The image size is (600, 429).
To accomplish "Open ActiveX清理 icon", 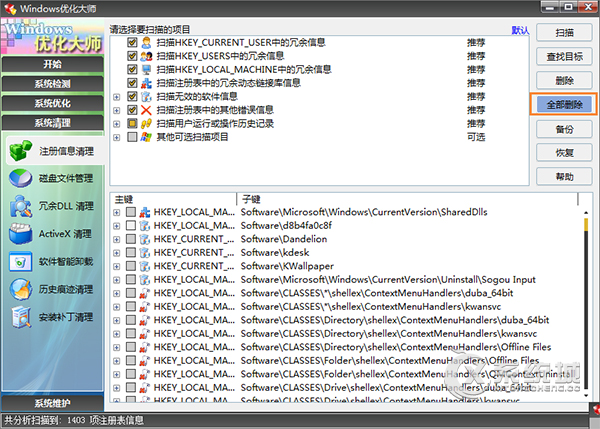I will (21, 234).
